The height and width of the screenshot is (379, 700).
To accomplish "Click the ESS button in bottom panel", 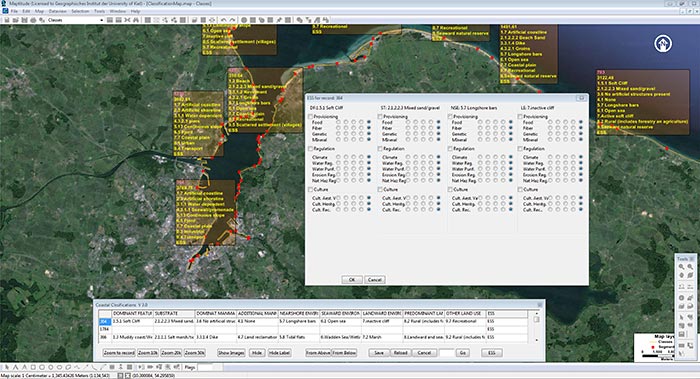I will [x=492, y=353].
